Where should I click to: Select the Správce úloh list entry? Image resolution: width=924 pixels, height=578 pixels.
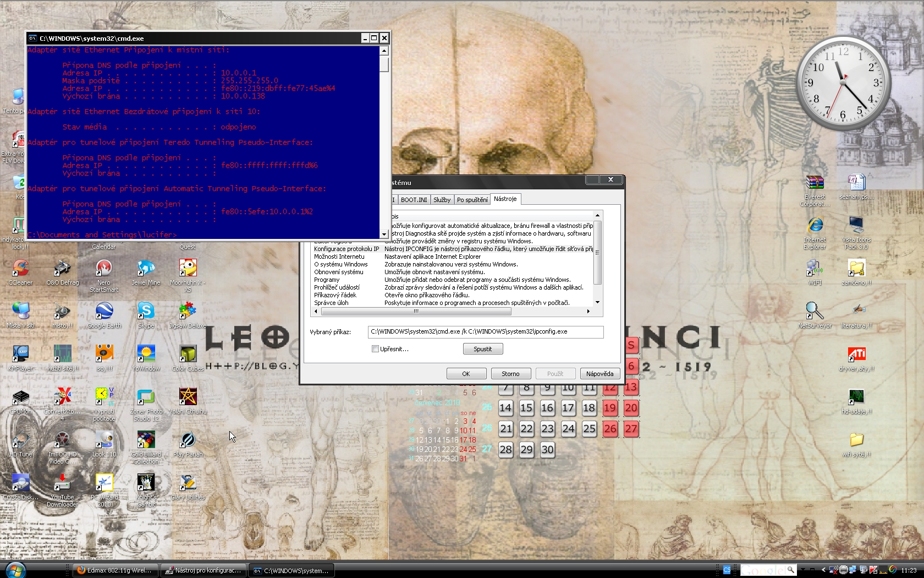(331, 303)
